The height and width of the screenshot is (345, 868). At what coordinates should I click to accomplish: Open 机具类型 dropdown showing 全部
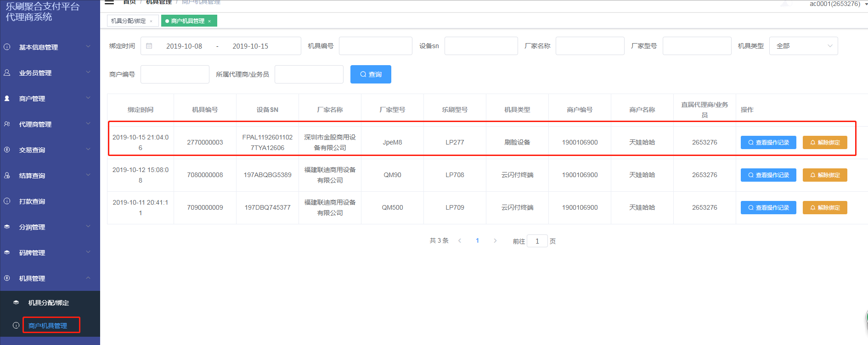tap(803, 46)
